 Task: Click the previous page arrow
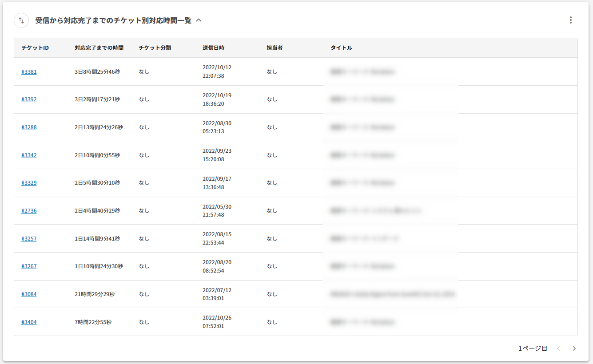pos(558,348)
